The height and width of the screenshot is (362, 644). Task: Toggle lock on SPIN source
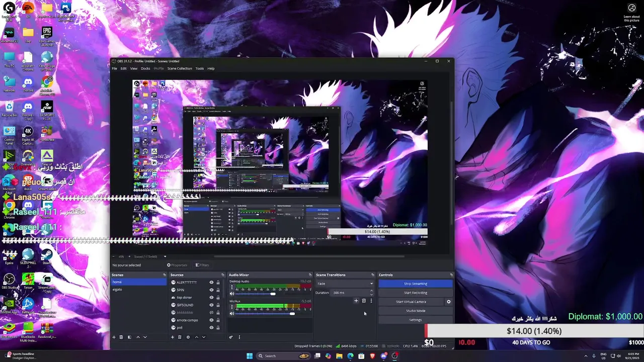(218, 290)
